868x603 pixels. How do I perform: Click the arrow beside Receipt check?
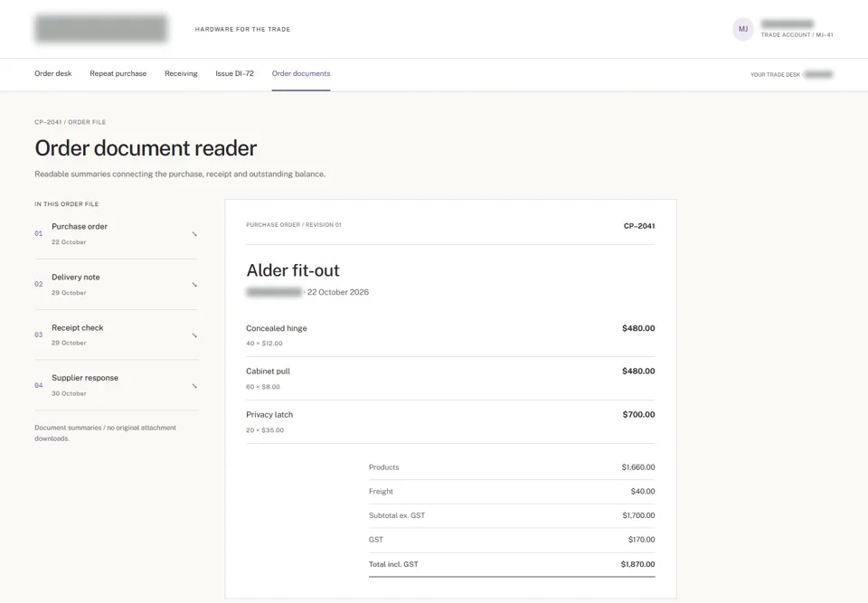[194, 335]
